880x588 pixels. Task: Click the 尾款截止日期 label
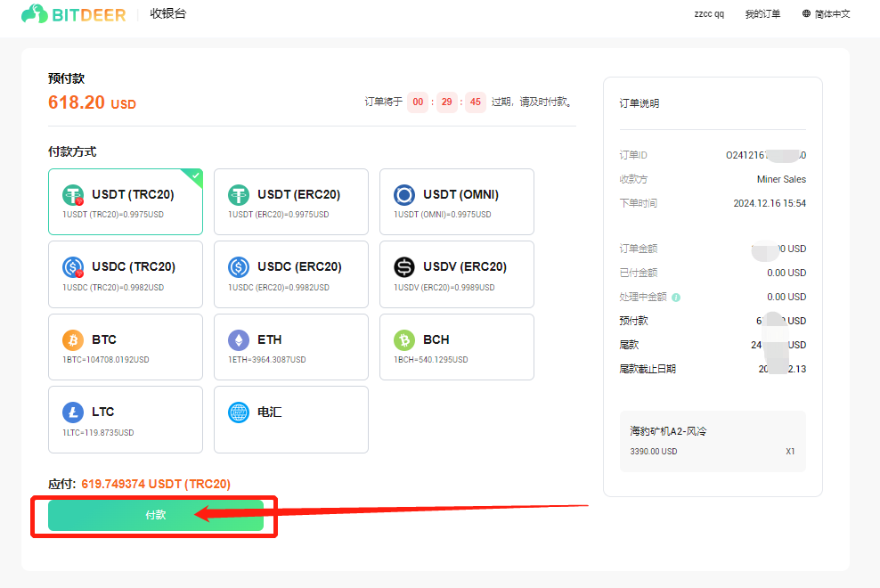[x=648, y=369]
